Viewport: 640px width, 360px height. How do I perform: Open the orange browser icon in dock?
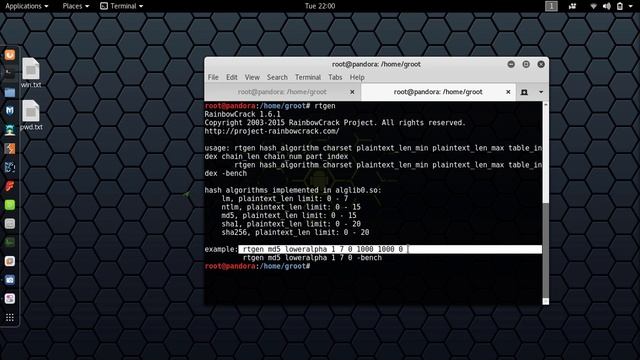(x=10, y=55)
